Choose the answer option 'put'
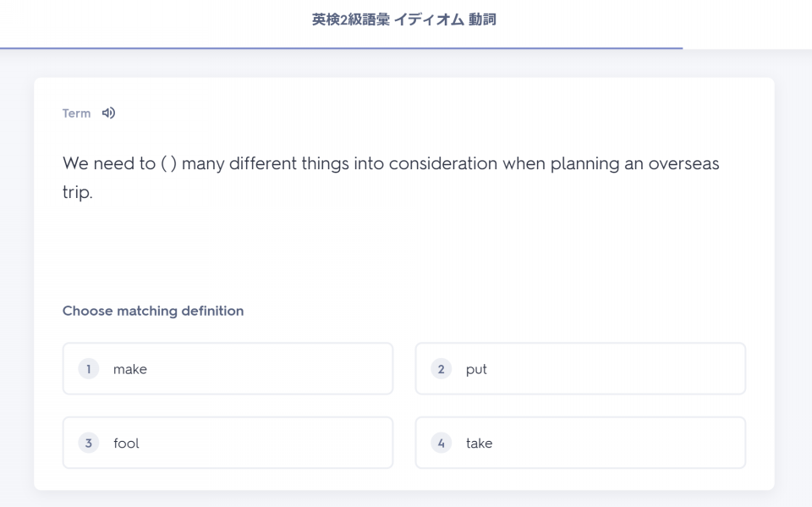Image resolution: width=812 pixels, height=507 pixels. (580, 368)
